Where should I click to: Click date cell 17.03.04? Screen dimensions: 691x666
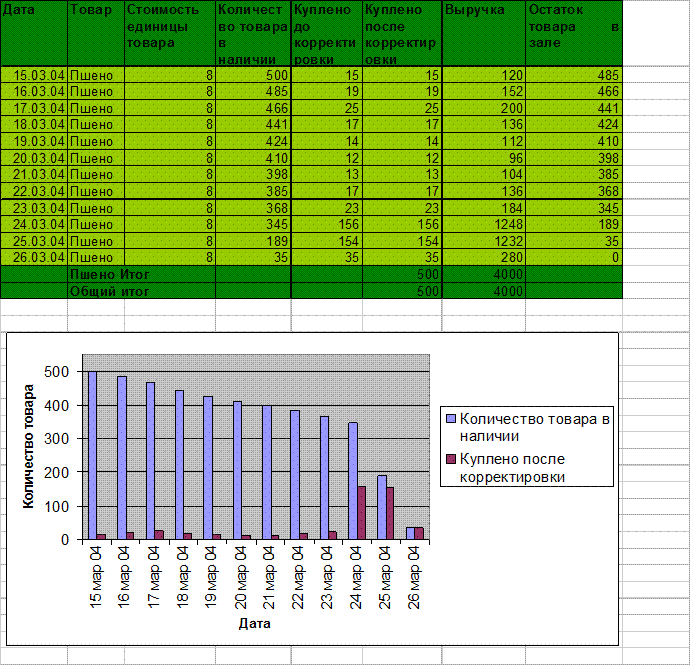click(x=34, y=108)
